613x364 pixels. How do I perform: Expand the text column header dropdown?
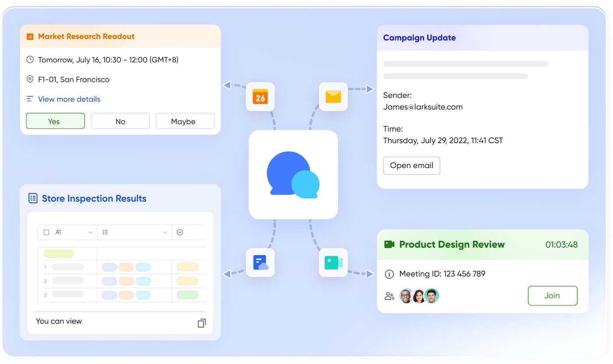[91, 232]
